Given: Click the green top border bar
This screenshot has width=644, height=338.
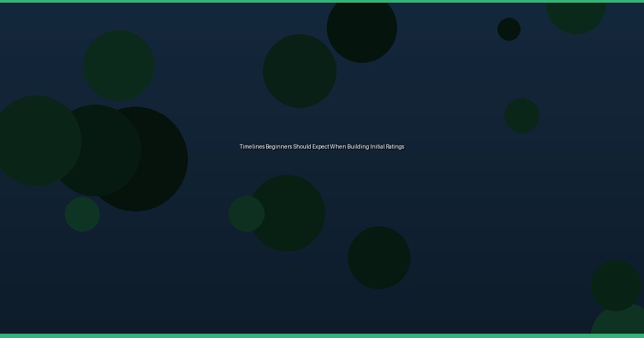Looking at the screenshot, I should [x=322, y=1].
